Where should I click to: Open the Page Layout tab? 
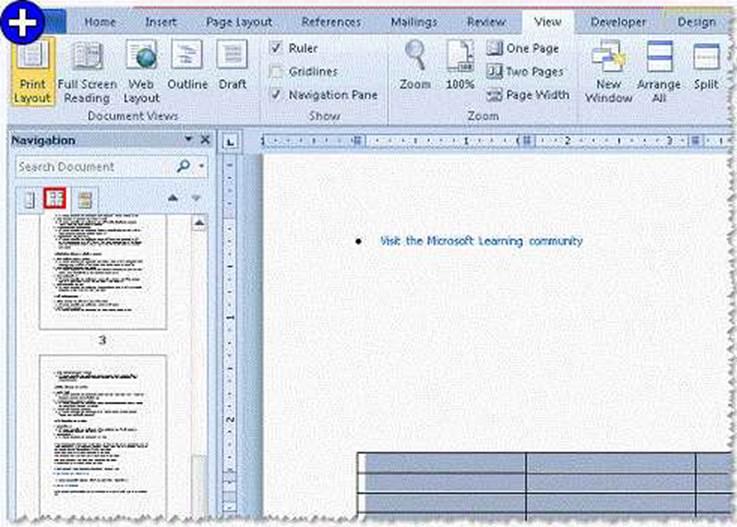238,21
